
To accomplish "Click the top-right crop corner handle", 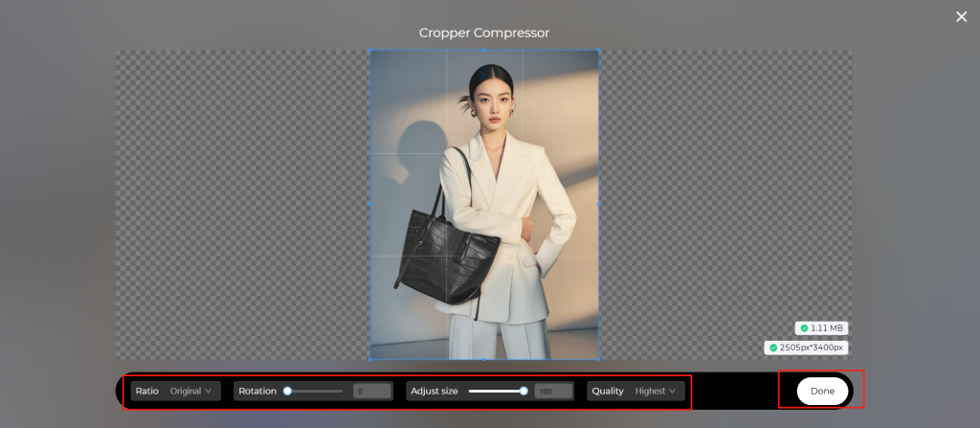I will click(x=599, y=50).
